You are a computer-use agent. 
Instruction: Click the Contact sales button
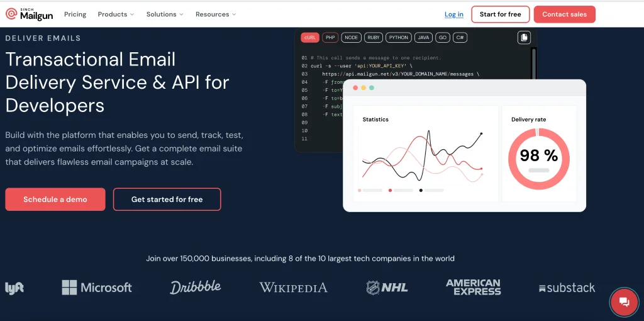pyautogui.click(x=564, y=14)
